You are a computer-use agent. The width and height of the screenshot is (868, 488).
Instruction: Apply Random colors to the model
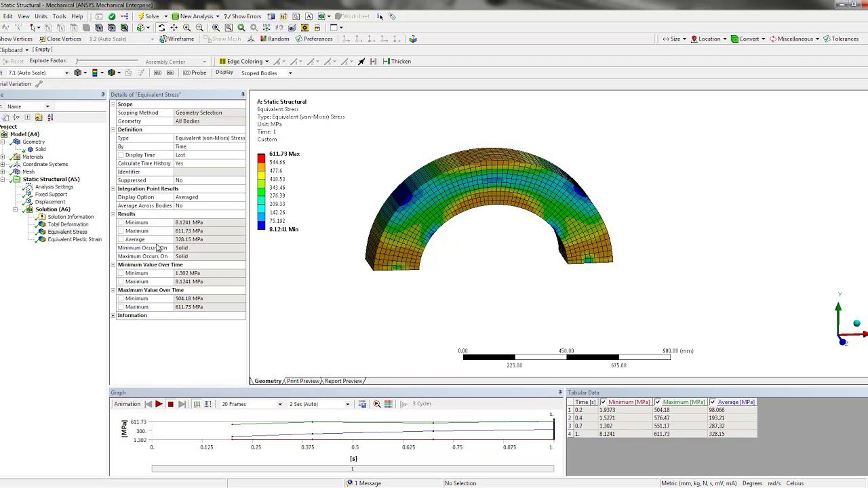pyautogui.click(x=274, y=39)
